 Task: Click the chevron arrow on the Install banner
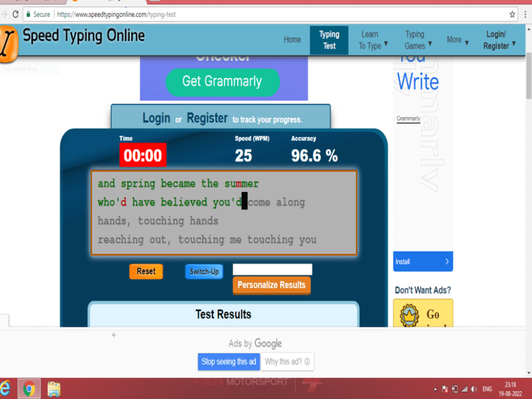(447, 262)
